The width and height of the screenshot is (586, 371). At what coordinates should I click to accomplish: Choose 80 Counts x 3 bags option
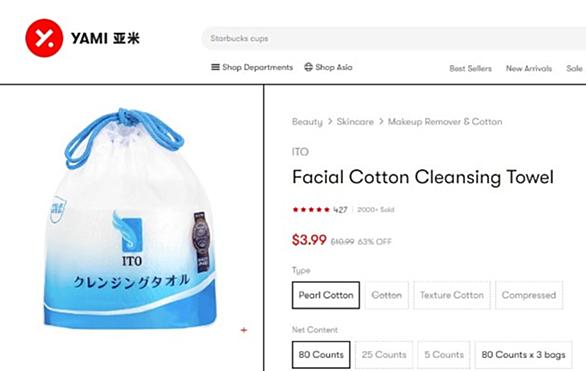pos(523,355)
